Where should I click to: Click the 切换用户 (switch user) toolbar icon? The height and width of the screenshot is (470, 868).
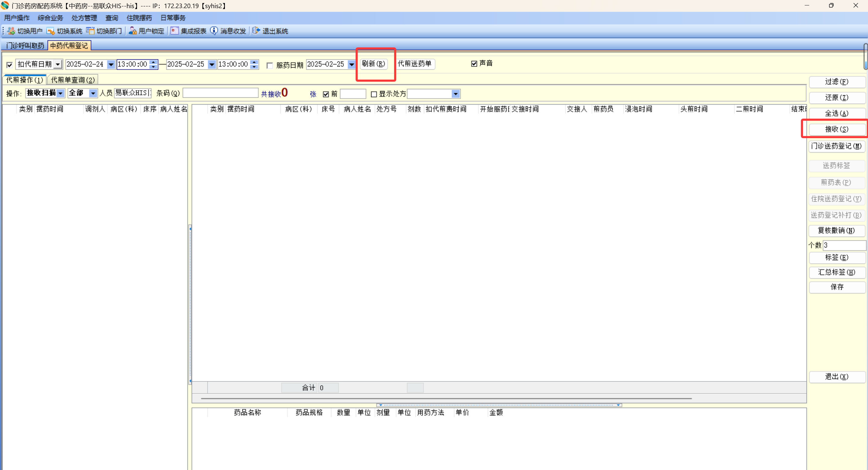pyautogui.click(x=11, y=31)
